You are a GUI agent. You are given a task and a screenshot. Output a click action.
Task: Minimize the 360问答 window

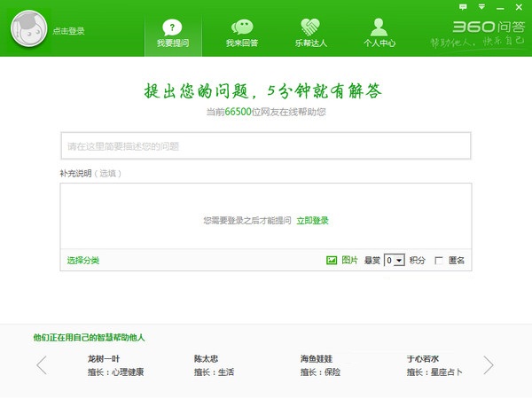500,8
